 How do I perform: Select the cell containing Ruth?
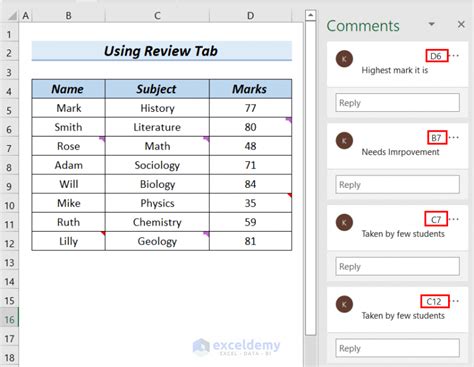coord(68,222)
